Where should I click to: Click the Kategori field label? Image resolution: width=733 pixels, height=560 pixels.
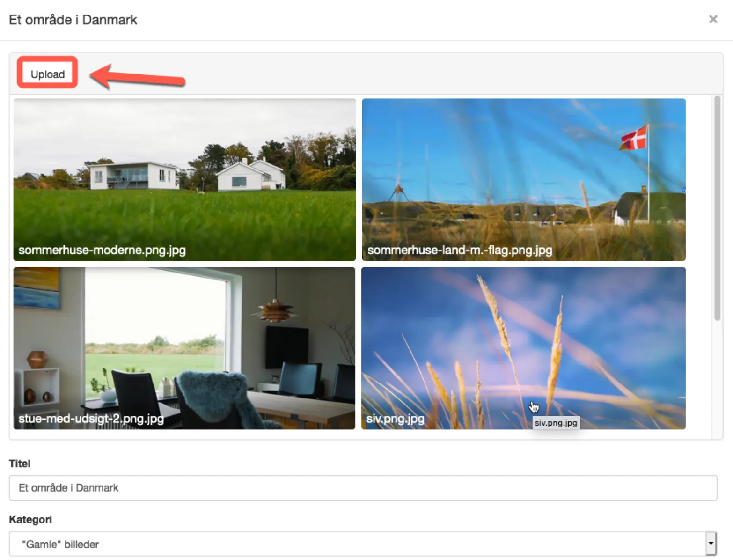tap(30, 519)
